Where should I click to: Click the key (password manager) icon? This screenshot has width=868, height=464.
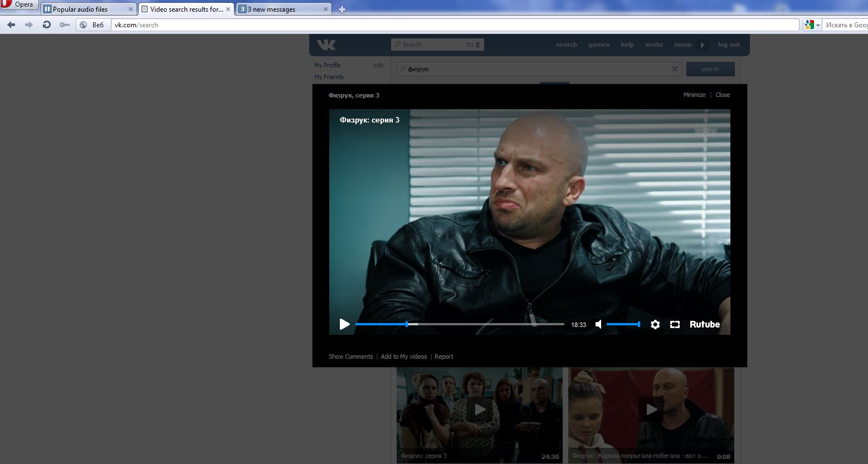pyautogui.click(x=65, y=25)
